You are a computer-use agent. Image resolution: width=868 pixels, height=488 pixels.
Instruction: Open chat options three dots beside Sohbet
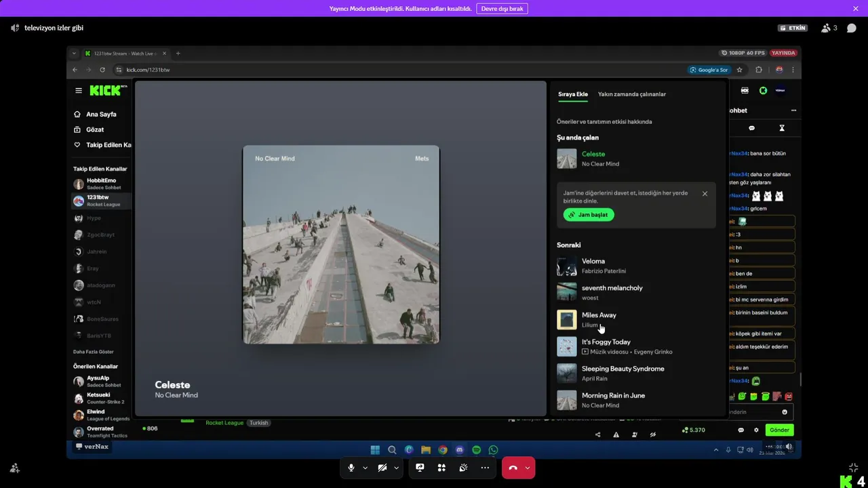click(x=793, y=110)
